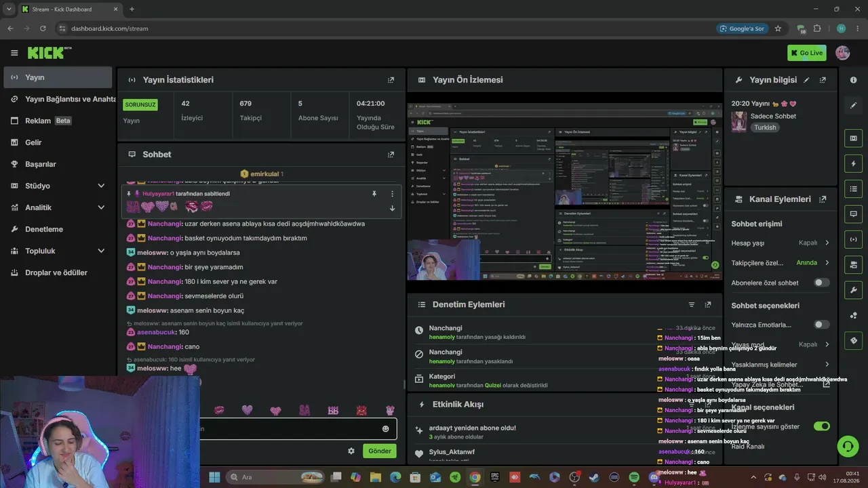Click the Go Live button
This screenshot has width=868, height=488.
click(x=806, y=53)
